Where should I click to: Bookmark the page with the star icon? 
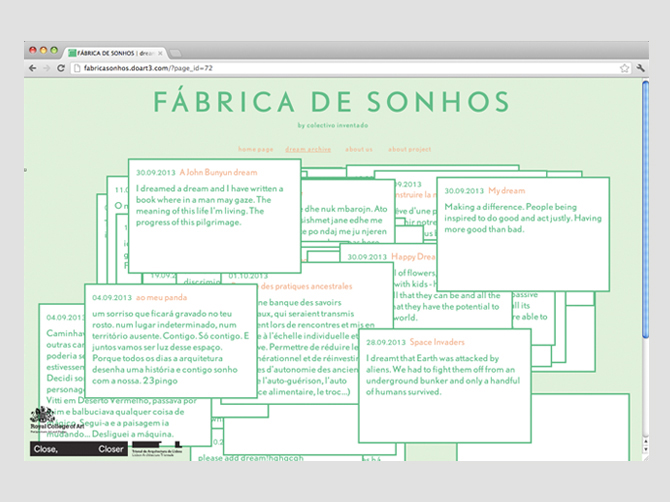(x=624, y=68)
